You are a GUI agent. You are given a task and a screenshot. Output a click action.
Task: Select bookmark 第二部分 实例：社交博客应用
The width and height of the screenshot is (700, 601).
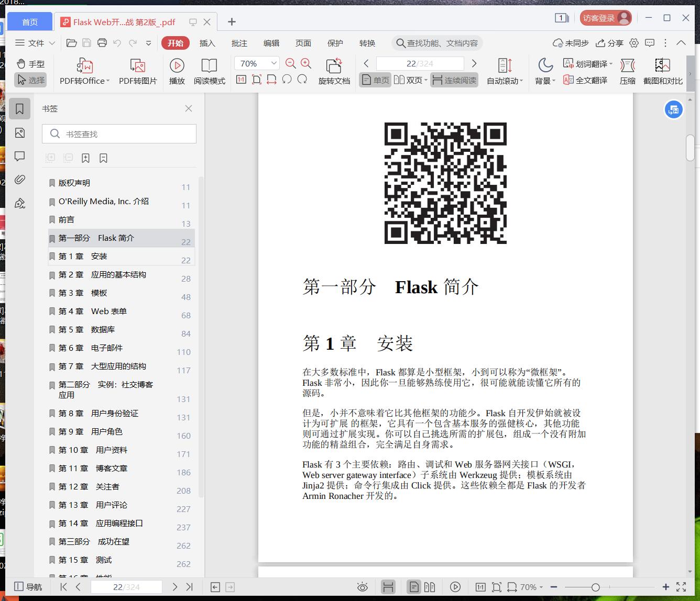[x=122, y=390]
